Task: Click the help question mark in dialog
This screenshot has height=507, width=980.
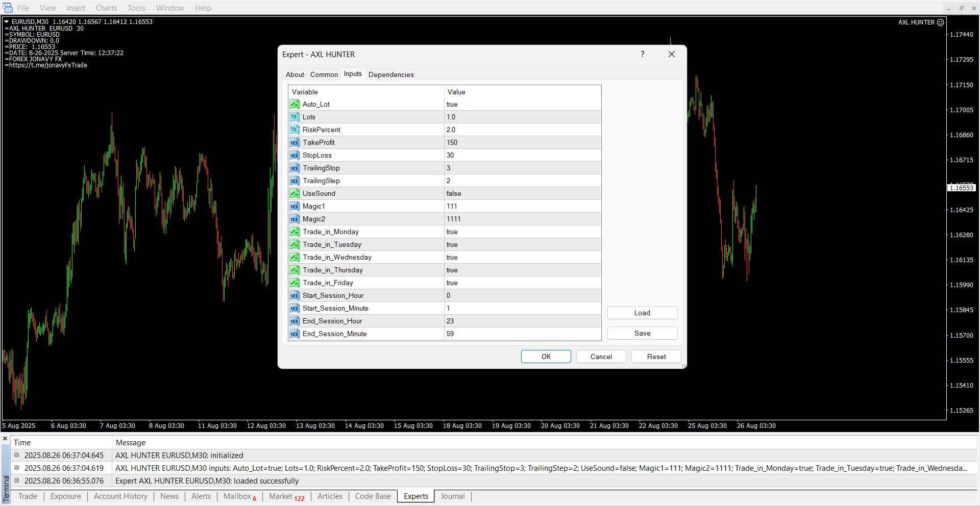Action: click(642, 54)
